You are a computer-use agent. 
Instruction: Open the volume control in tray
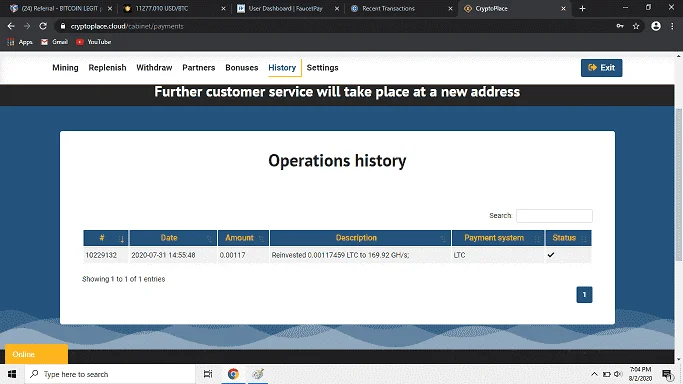(x=618, y=374)
